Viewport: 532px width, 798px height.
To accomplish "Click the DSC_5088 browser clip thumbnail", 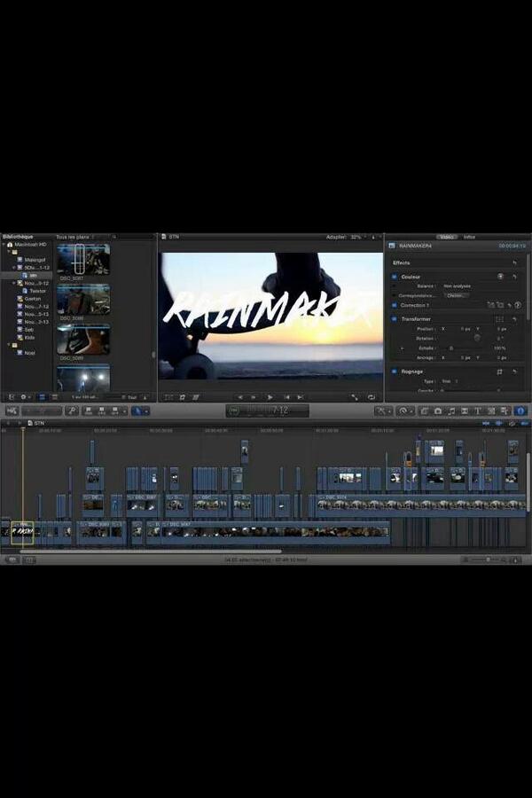I will (x=83, y=300).
